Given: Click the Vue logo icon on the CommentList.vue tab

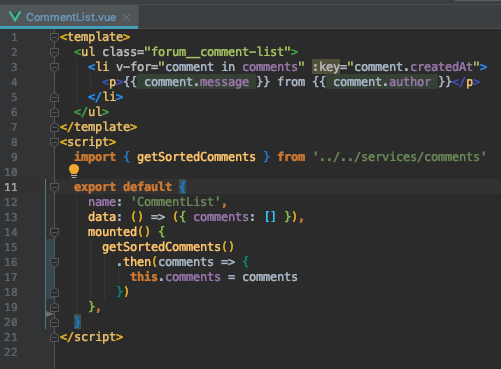Looking at the screenshot, I should click(x=15, y=16).
